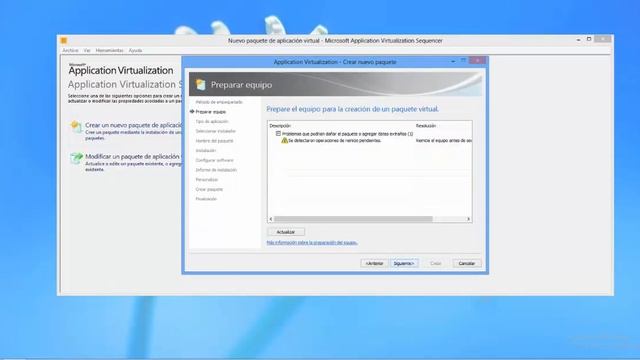The height and width of the screenshot is (360, 640).
Task: Open the Ver menu
Action: pos(87,51)
